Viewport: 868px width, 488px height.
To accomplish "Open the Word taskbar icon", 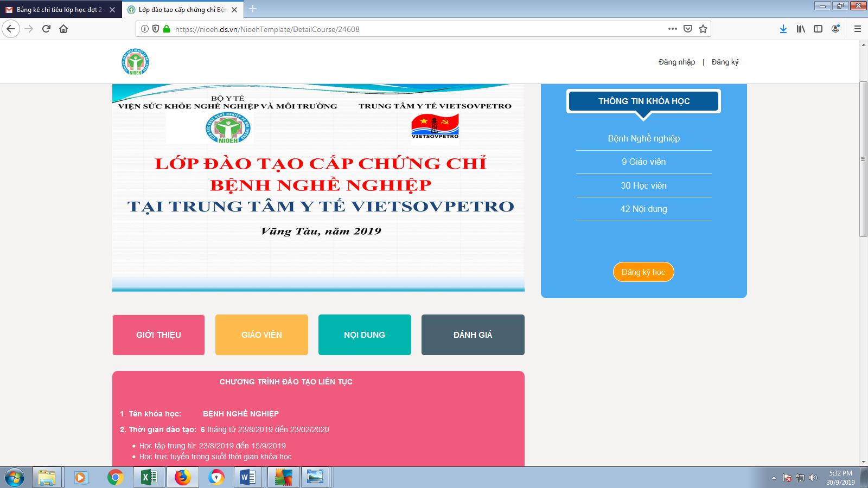I will [247, 478].
